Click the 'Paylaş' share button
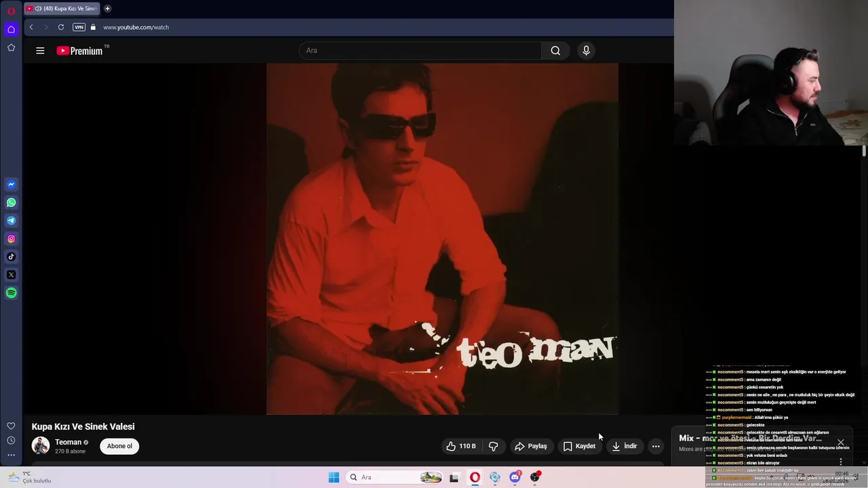868x488 pixels. (x=531, y=446)
